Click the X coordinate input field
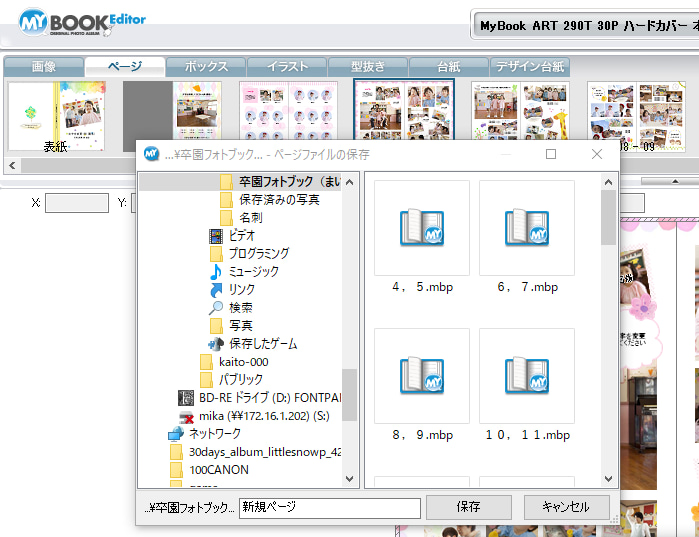 77,203
